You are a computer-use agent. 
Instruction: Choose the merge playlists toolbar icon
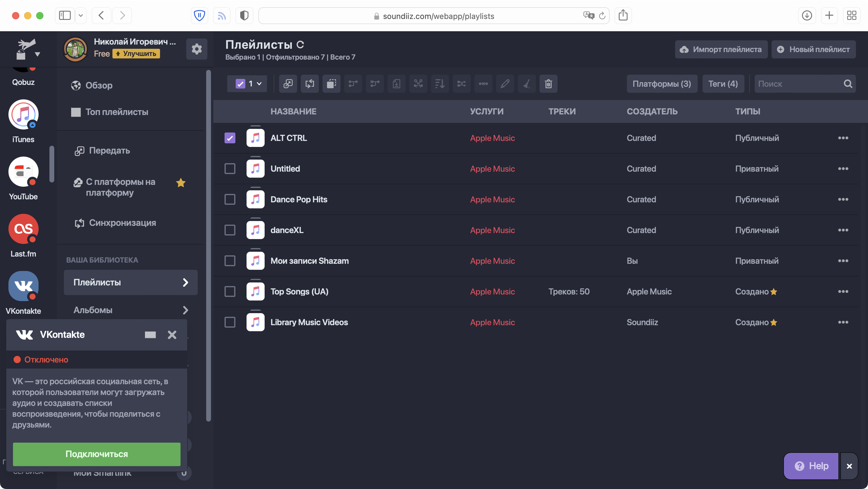click(x=353, y=84)
